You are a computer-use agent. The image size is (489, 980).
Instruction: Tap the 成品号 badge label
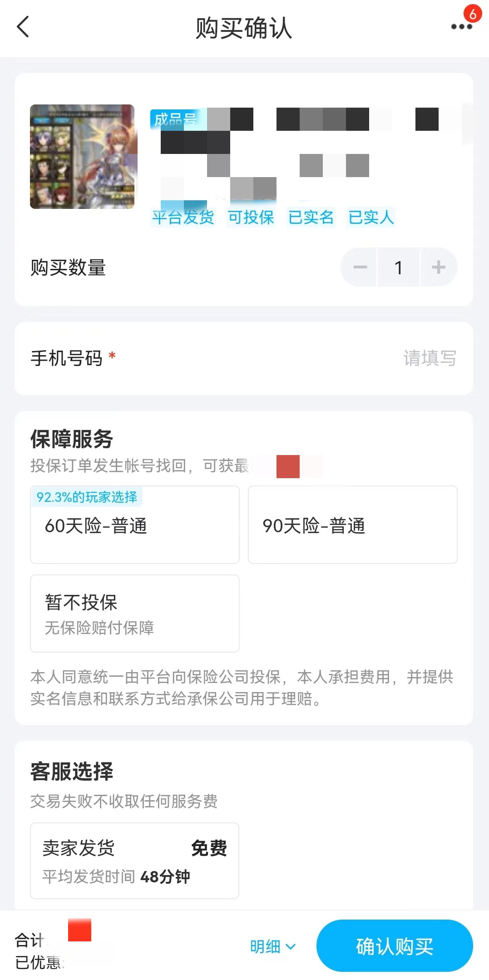click(x=175, y=120)
